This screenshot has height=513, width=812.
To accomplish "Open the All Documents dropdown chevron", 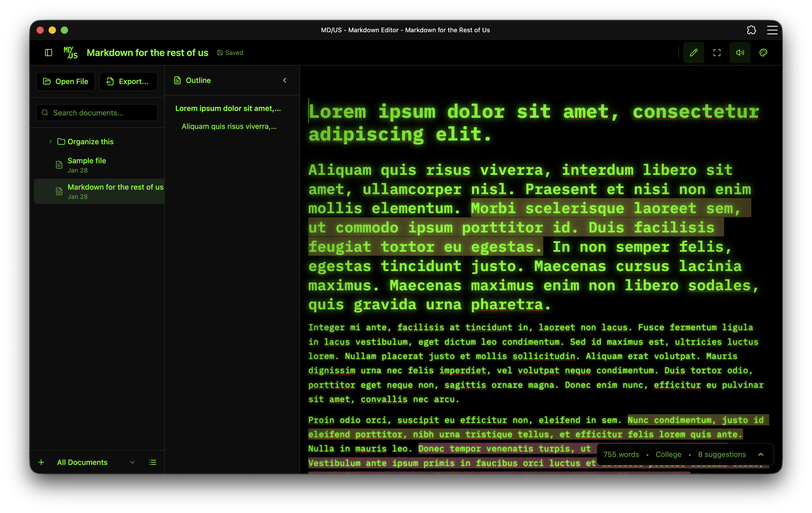I will [133, 462].
